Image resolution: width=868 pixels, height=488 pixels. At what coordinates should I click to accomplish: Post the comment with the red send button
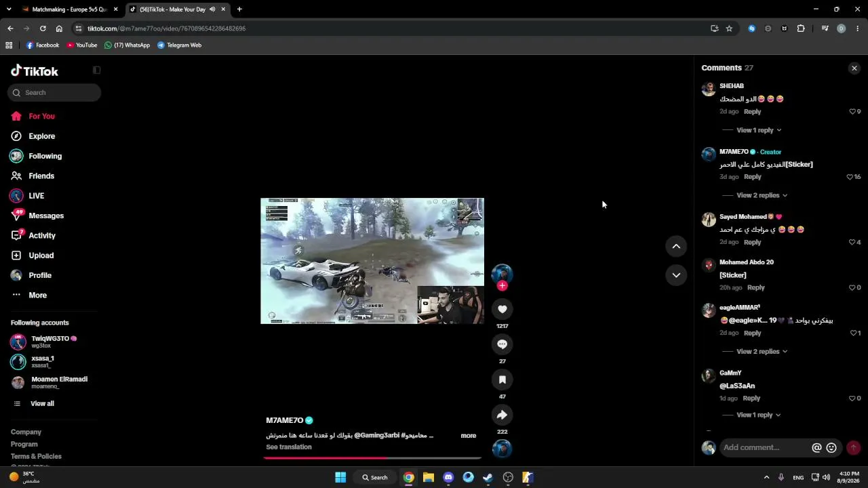click(854, 447)
